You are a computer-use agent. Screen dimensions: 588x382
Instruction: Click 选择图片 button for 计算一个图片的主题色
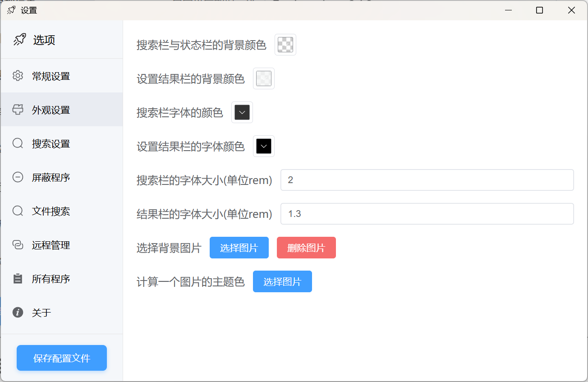point(282,281)
